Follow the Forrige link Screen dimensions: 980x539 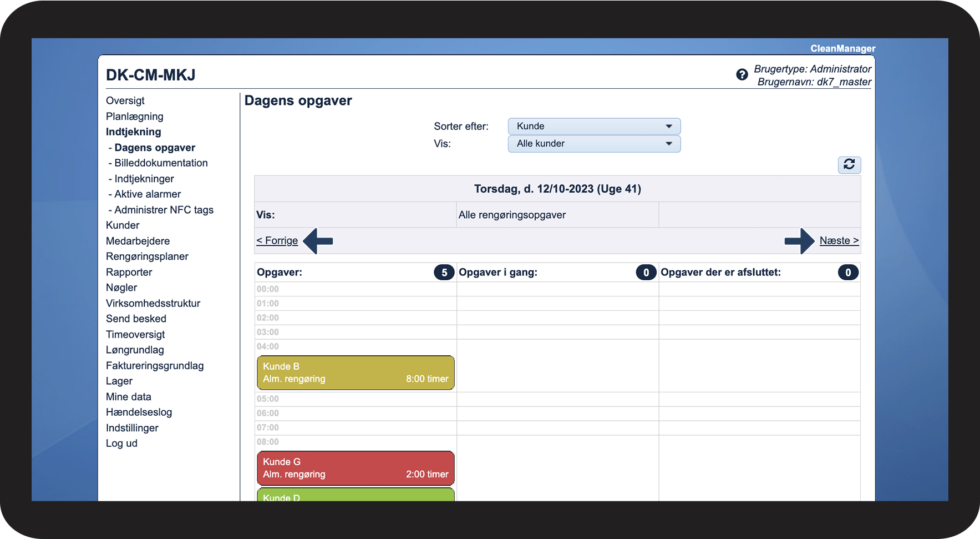[x=277, y=241]
